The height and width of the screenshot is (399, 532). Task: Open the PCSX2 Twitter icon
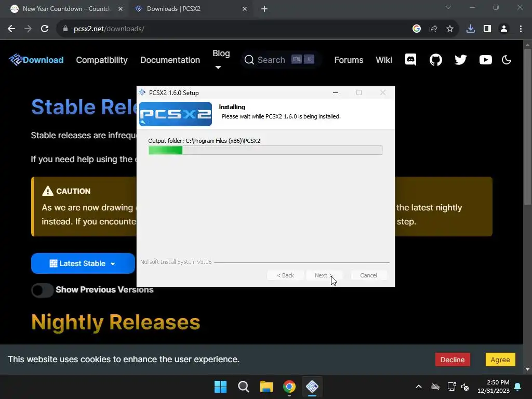[x=460, y=60]
